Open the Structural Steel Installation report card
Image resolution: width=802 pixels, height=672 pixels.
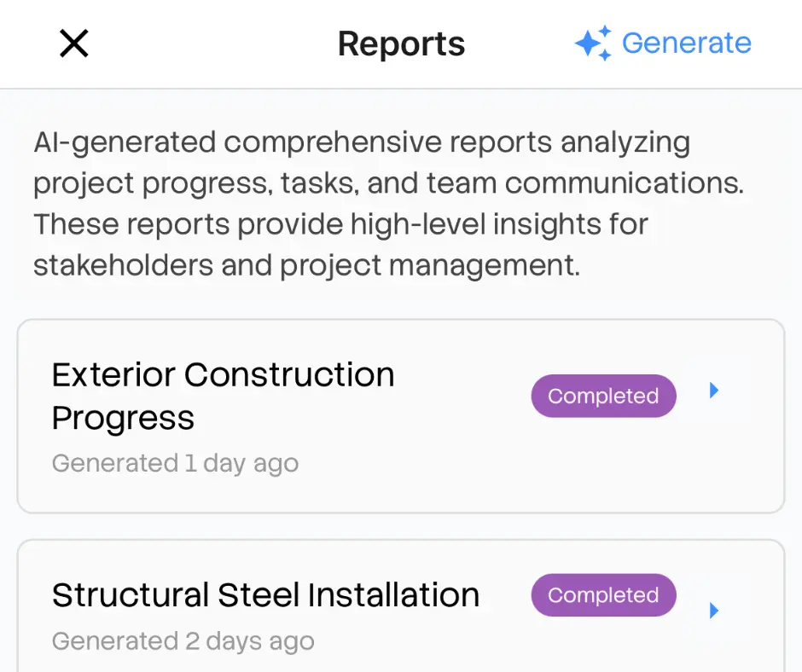pyautogui.click(x=256, y=605)
